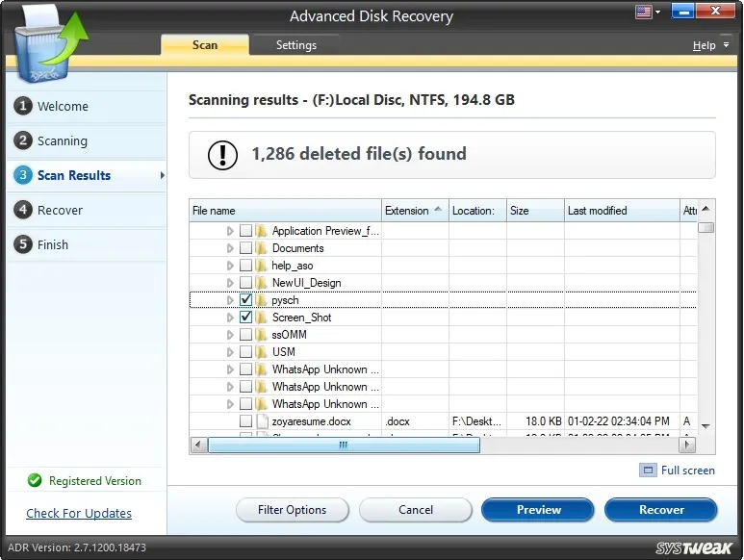This screenshot has height=560, width=744.
Task: Sort by the File name column header
Action: 285,211
